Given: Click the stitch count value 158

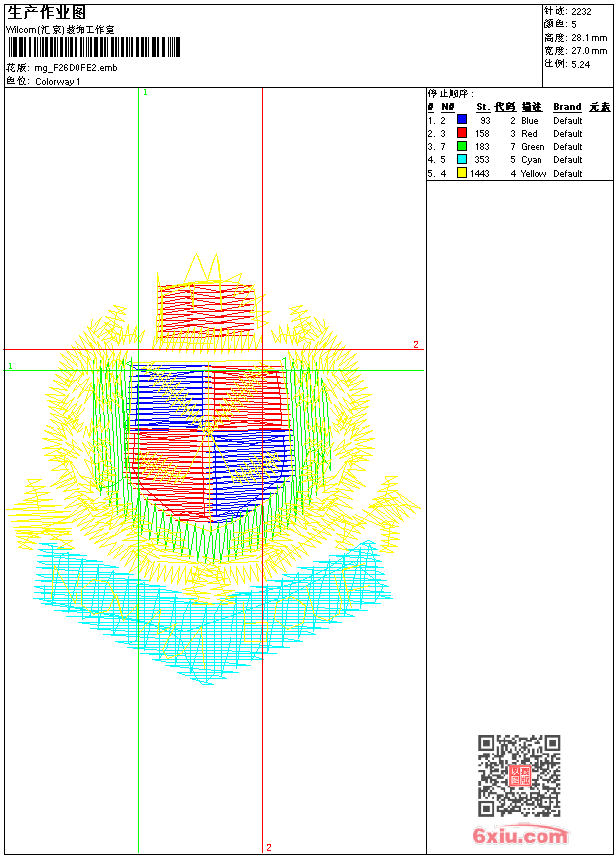Looking at the screenshot, I should point(483,133).
